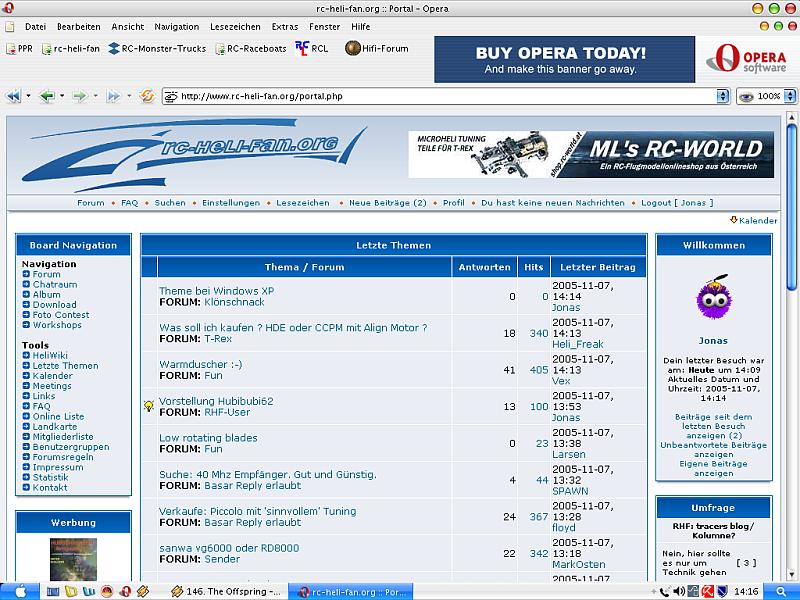Click the round black-red-gold icon in the taskbar quick launch
The image size is (800, 600).
[x=107, y=592]
